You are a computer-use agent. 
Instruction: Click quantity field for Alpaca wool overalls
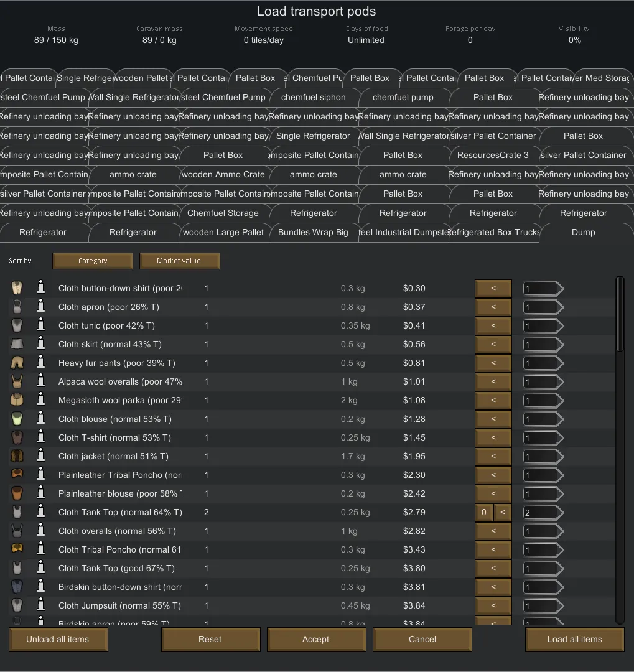coord(539,382)
